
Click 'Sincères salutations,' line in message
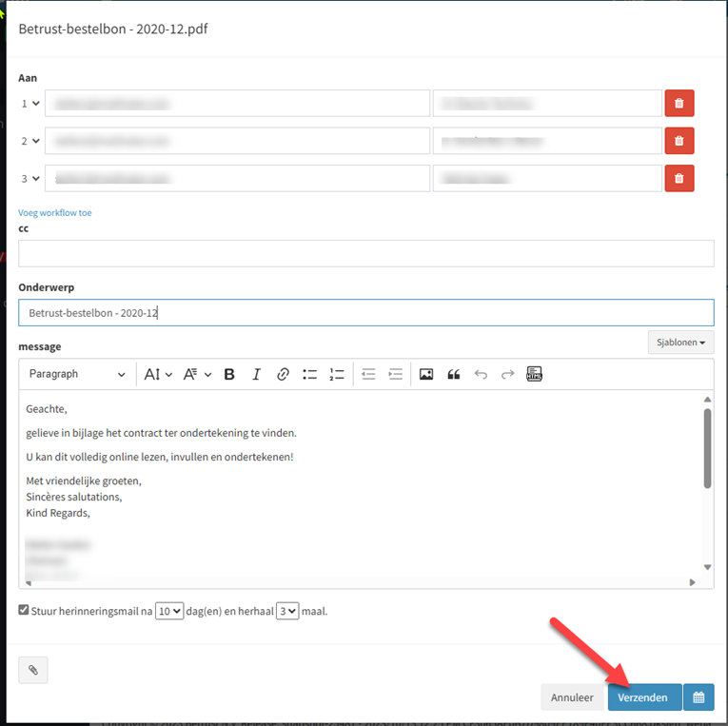[74, 497]
